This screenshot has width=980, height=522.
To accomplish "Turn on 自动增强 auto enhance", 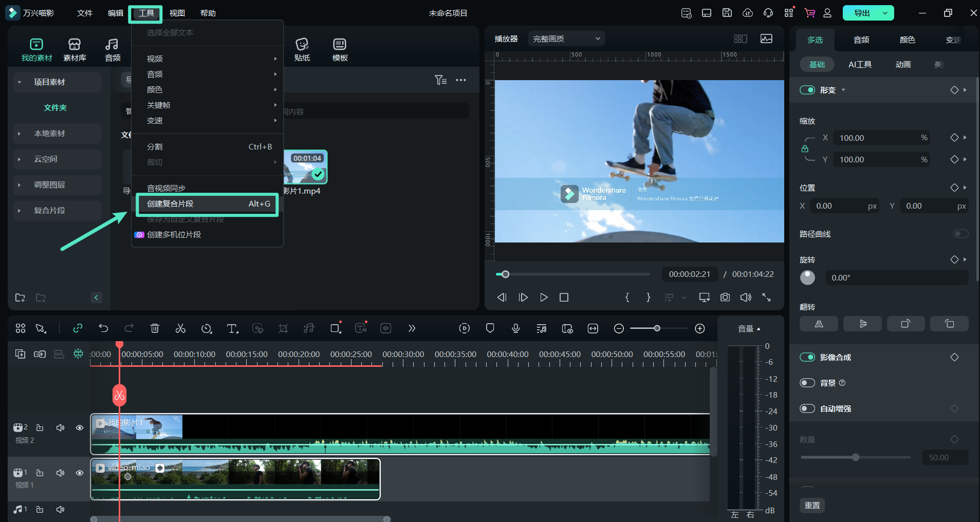I will (807, 408).
